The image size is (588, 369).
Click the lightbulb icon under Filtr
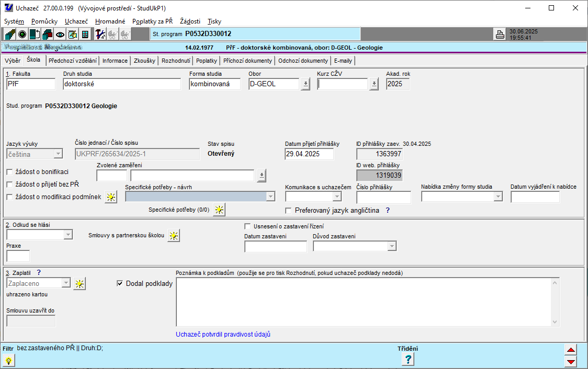[9, 360]
